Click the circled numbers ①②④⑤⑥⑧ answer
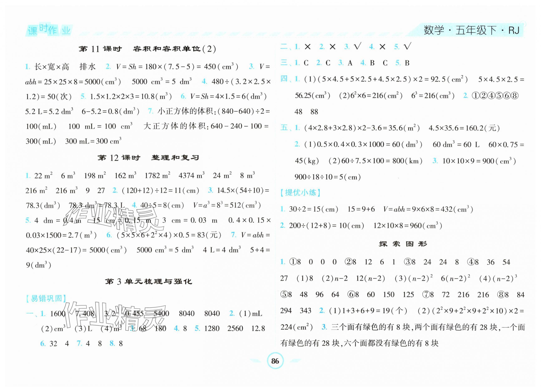 coord(495,96)
